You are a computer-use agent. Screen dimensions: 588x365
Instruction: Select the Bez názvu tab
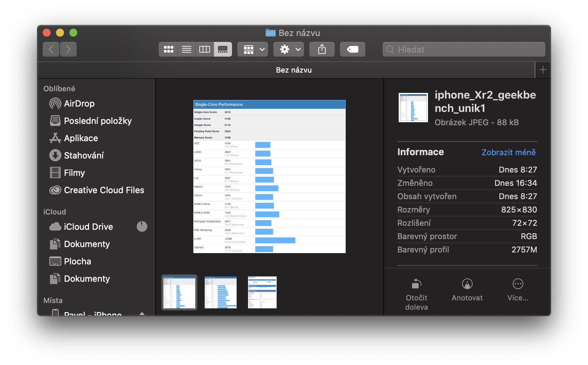click(294, 70)
